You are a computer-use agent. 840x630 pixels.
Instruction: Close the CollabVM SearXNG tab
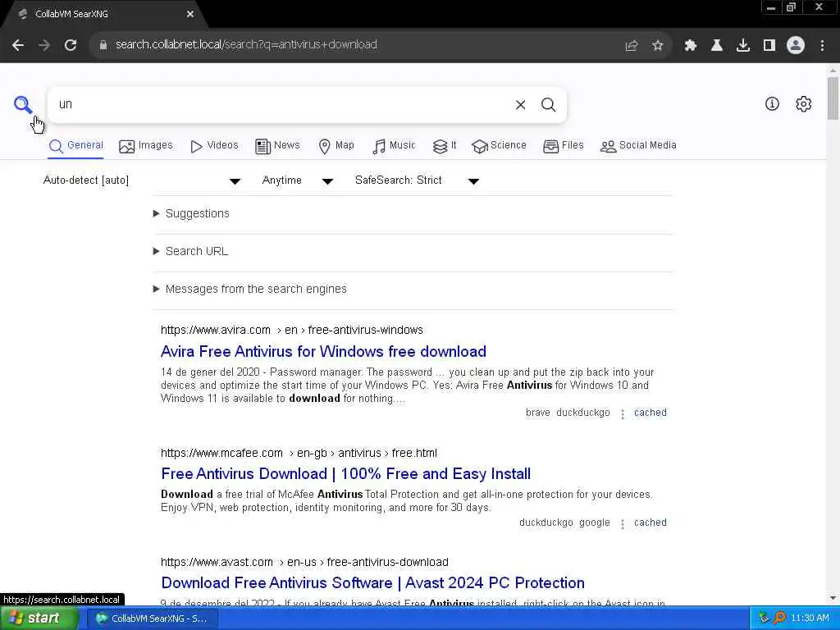click(190, 15)
